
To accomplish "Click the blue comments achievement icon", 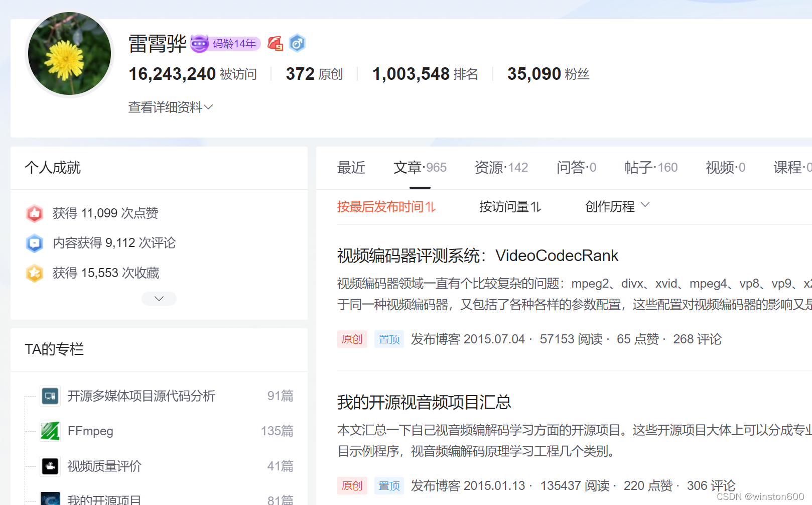I will [35, 243].
